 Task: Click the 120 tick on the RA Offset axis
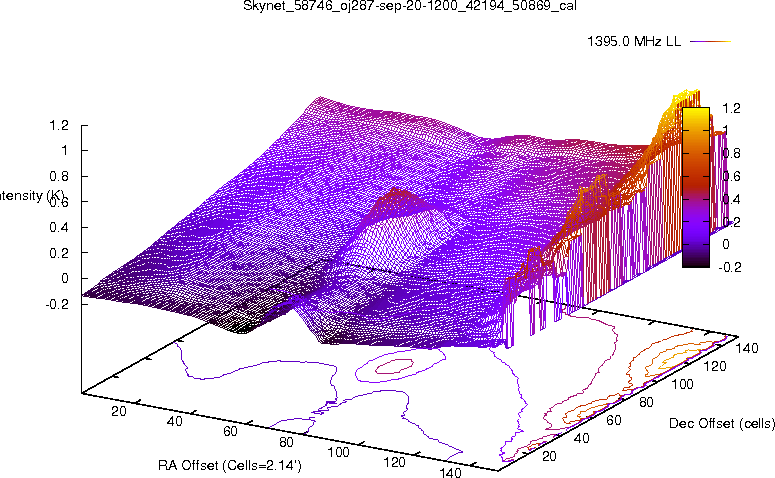click(394, 463)
